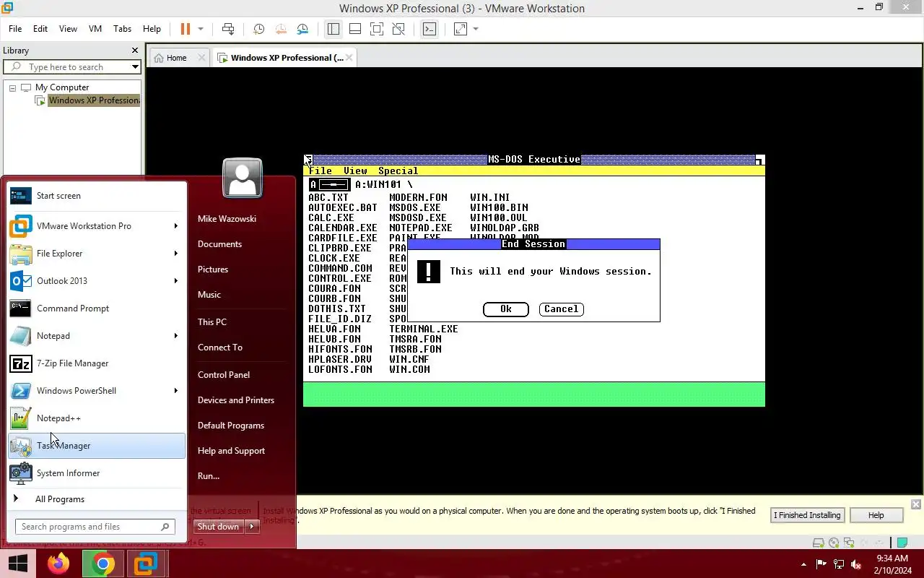
Task: Click the Run... entry in the Start menu
Action: (209, 476)
